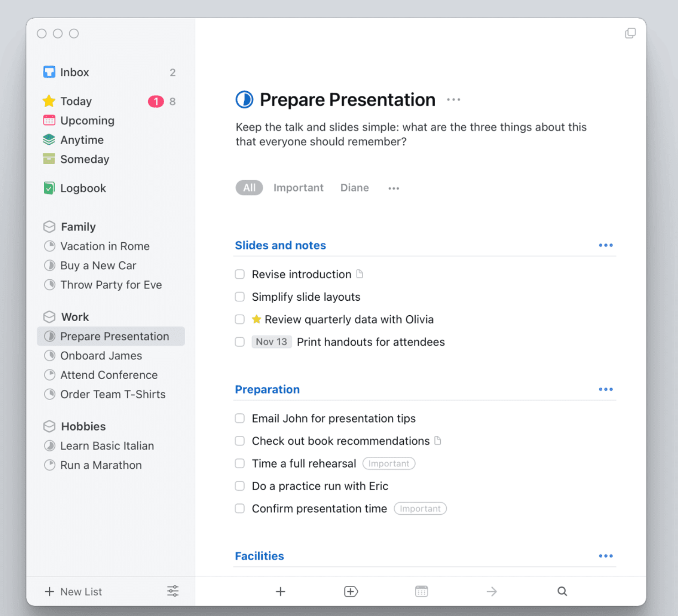This screenshot has height=616, width=678.
Task: Click the progress circle beside project title
Action: [x=245, y=99]
